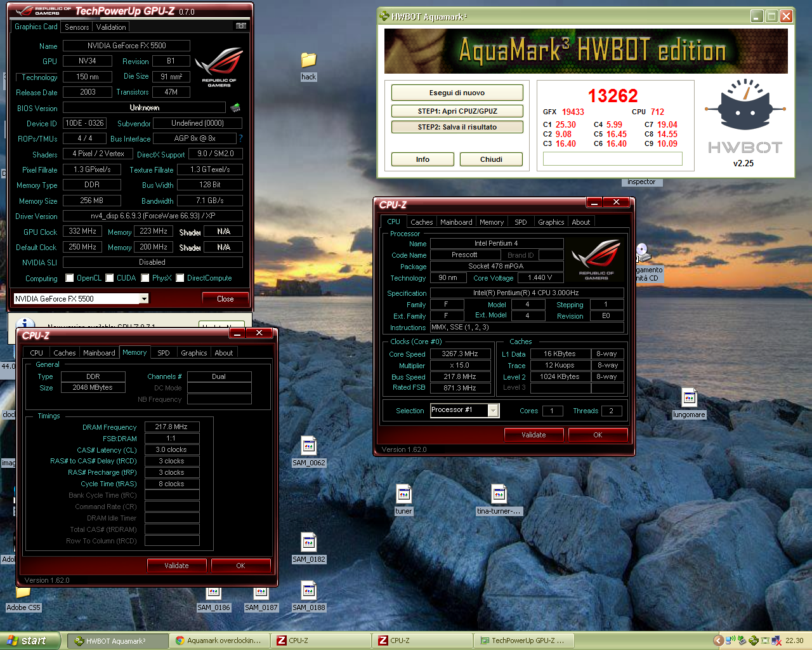Screen dimensions: 812x650
Task: Click Validate in CPU-Z memory window
Action: click(x=176, y=566)
